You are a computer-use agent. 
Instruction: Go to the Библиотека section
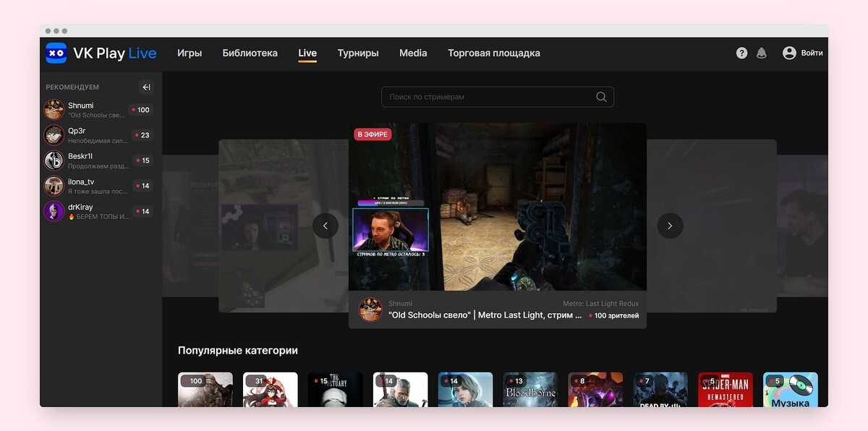pos(250,53)
